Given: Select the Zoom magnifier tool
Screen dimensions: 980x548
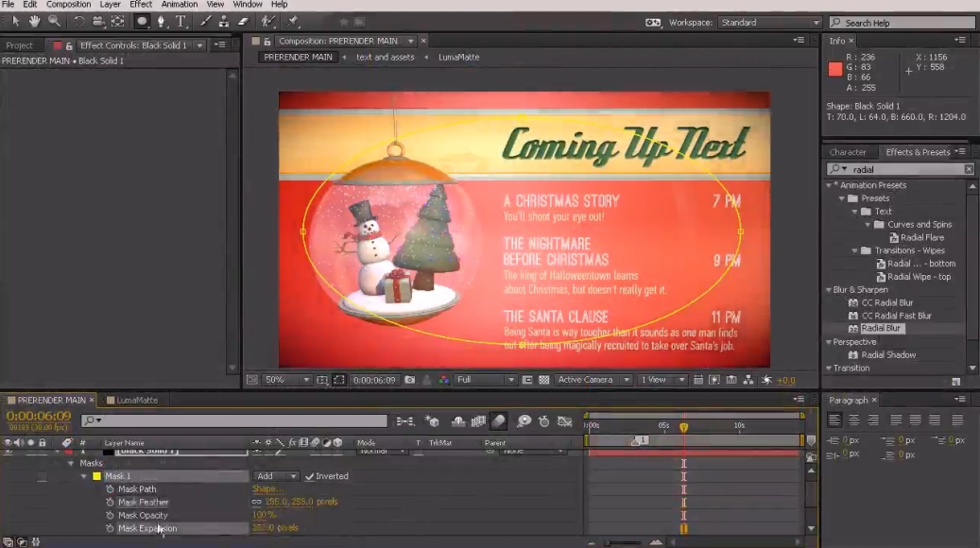Looking at the screenshot, I should 55,22.
